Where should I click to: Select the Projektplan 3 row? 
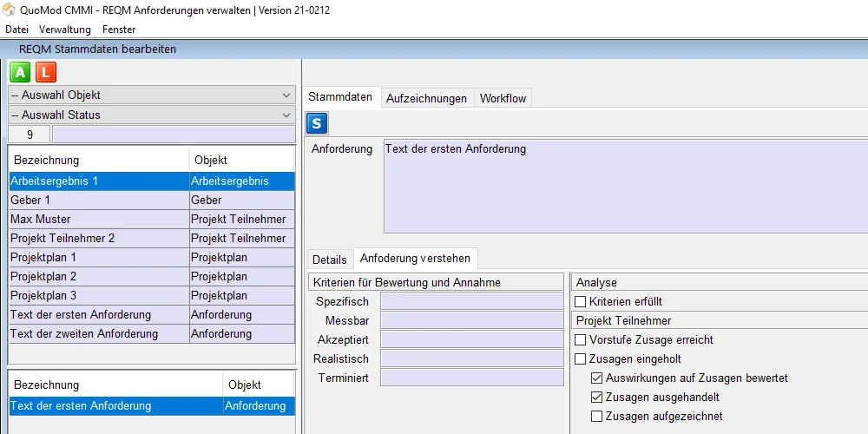tap(152, 296)
